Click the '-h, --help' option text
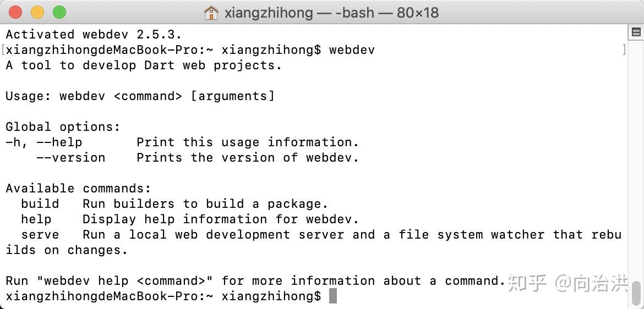This screenshot has height=309, width=644. click(x=44, y=142)
